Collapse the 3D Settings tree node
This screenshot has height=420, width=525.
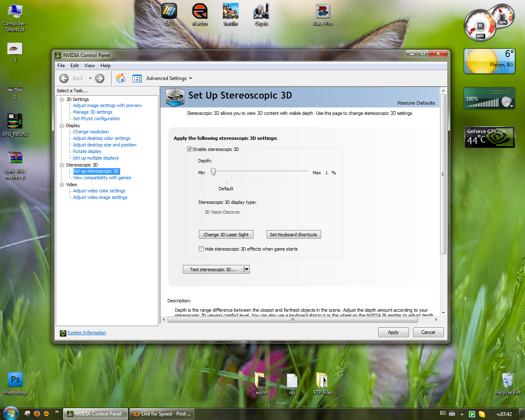coord(62,99)
